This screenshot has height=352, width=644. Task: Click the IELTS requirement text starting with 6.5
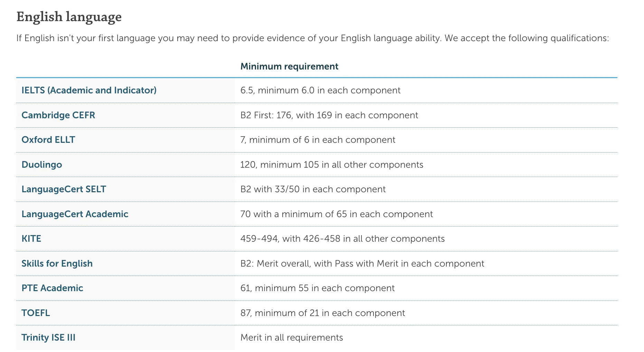320,90
